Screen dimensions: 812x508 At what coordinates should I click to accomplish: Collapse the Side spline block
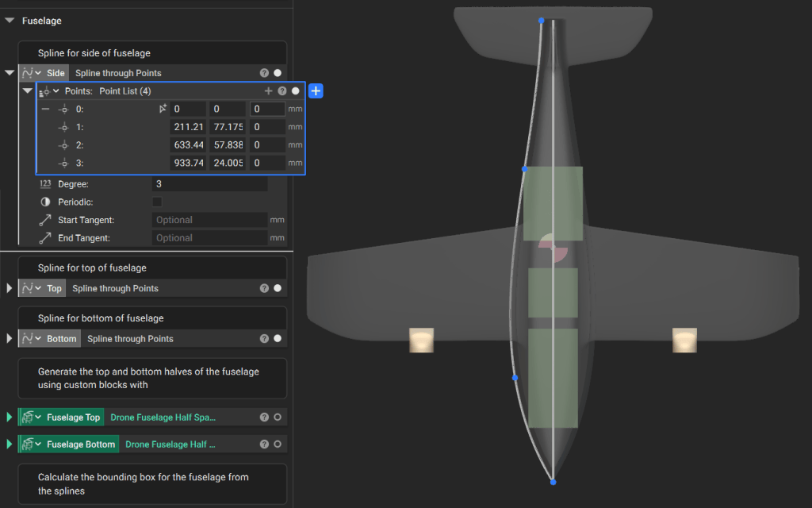10,72
